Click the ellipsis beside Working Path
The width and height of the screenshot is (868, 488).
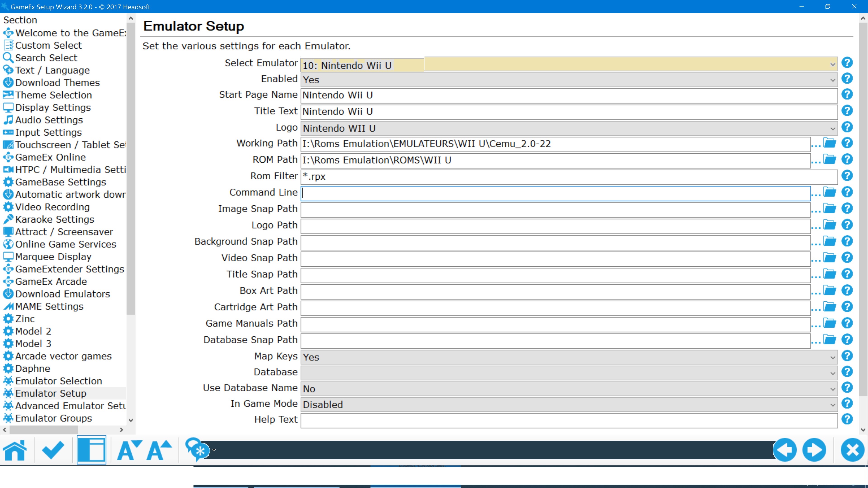[816, 146]
